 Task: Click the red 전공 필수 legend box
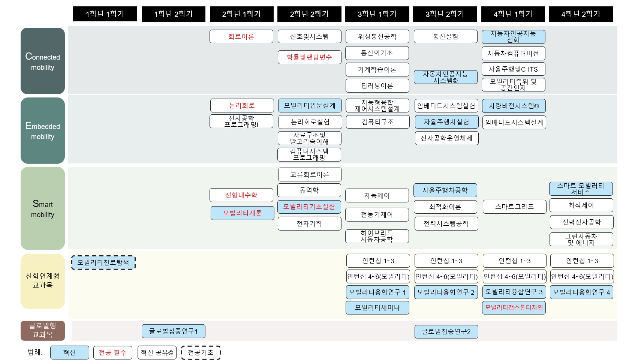click(112, 353)
